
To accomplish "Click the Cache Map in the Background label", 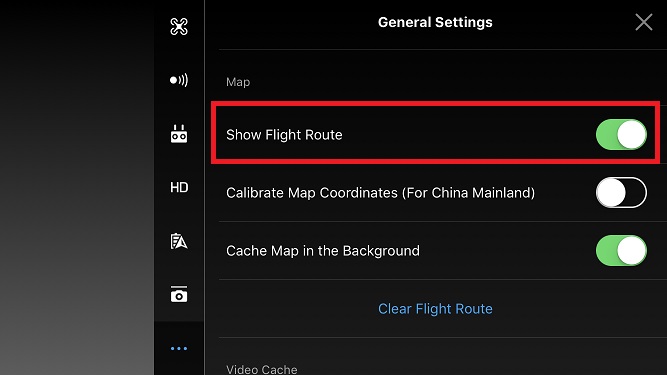I will click(323, 251).
